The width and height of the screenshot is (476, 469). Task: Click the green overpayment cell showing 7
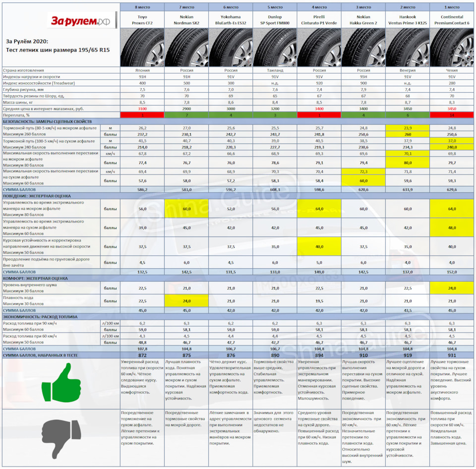point(186,115)
